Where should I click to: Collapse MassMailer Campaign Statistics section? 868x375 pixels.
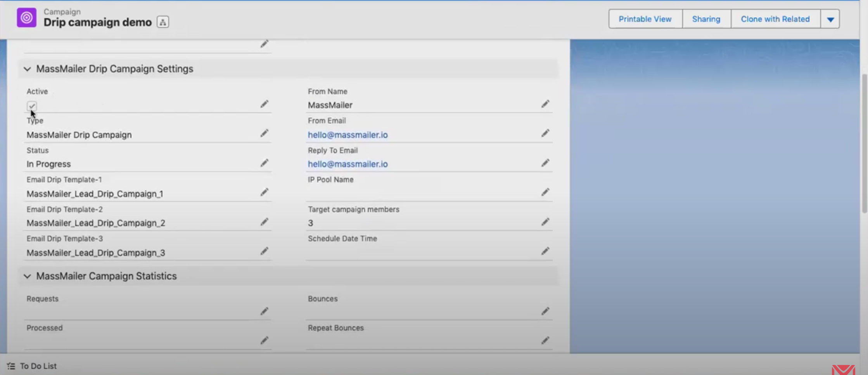click(27, 277)
